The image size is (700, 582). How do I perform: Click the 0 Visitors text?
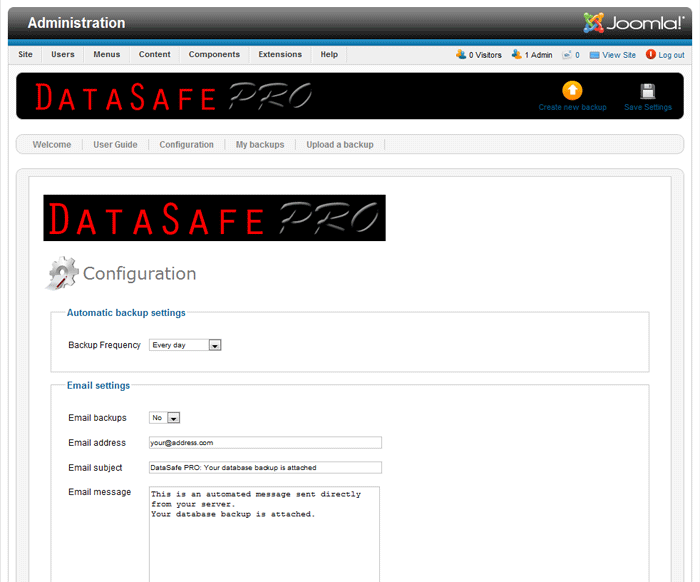pos(485,55)
